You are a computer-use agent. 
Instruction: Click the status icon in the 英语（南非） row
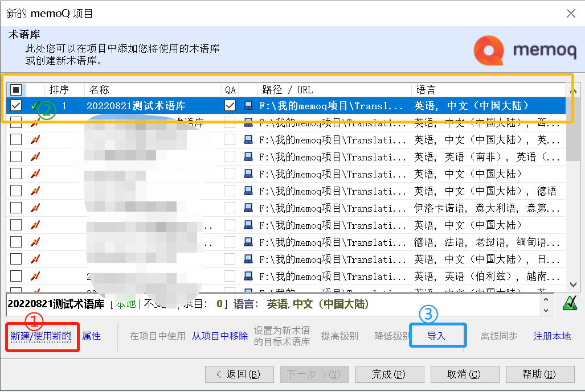pyautogui.click(x=35, y=157)
